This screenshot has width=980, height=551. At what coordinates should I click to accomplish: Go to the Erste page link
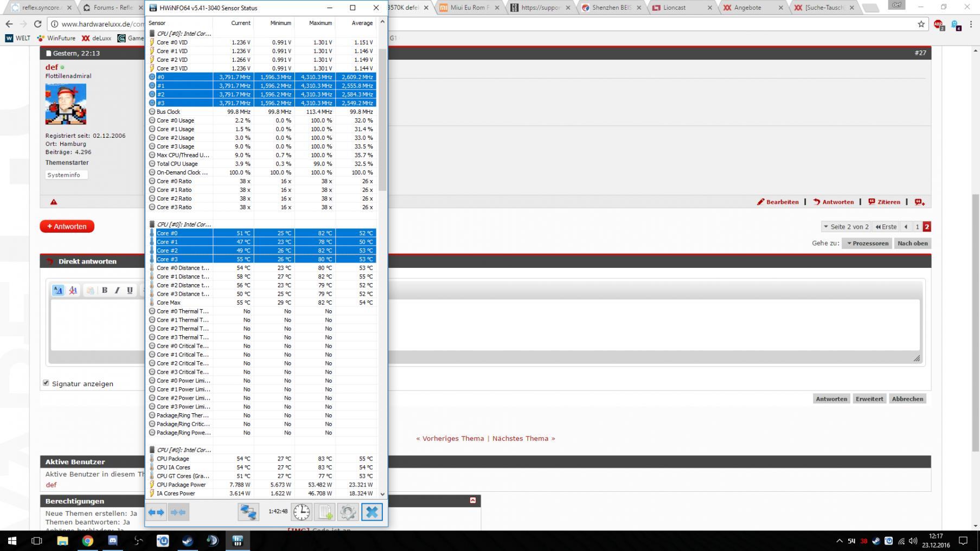coord(886,227)
